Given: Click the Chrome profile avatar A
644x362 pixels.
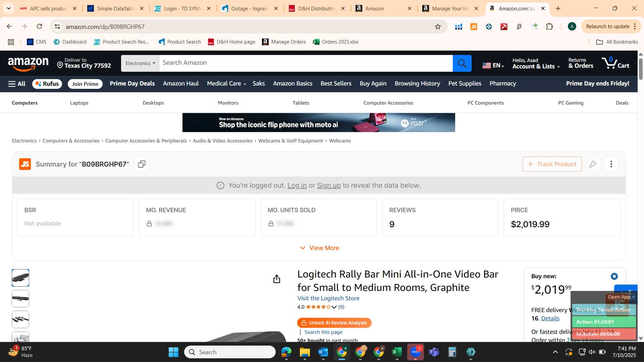Looking at the screenshot, I should click(572, 26).
